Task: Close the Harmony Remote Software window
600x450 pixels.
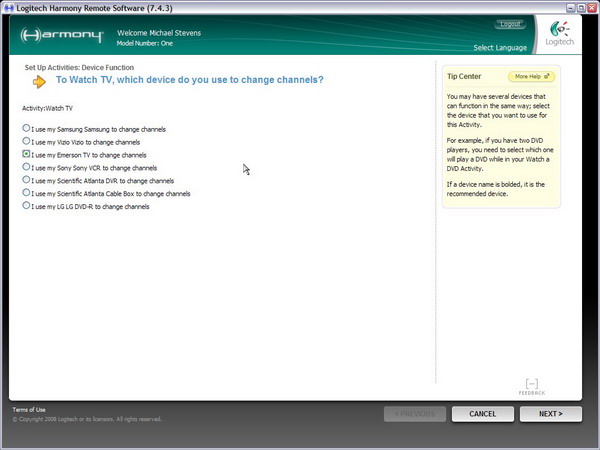Action: (x=592, y=8)
